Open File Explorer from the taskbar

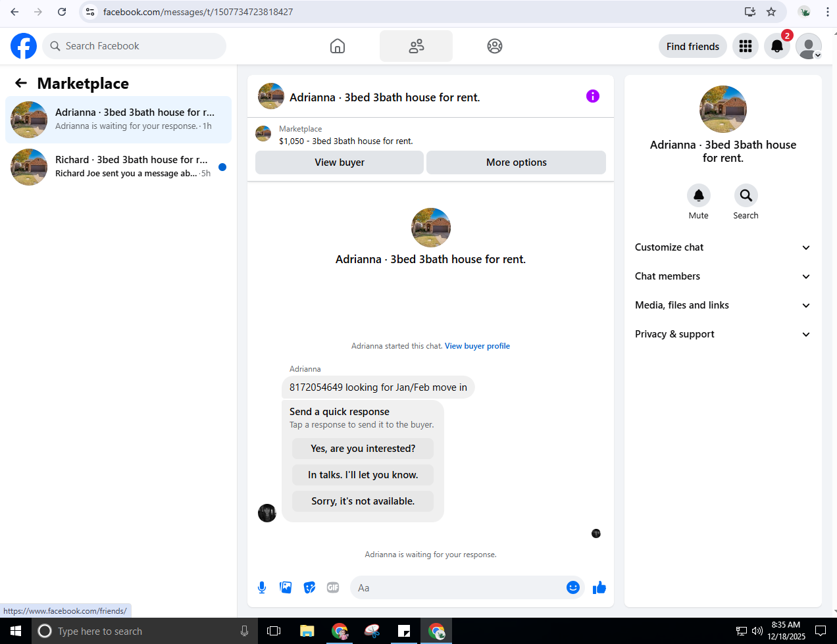[x=307, y=631]
